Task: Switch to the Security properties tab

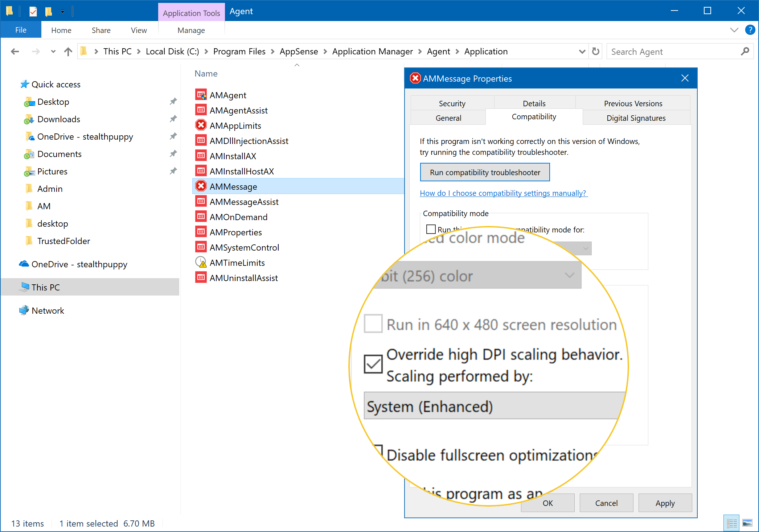Action: coord(452,103)
